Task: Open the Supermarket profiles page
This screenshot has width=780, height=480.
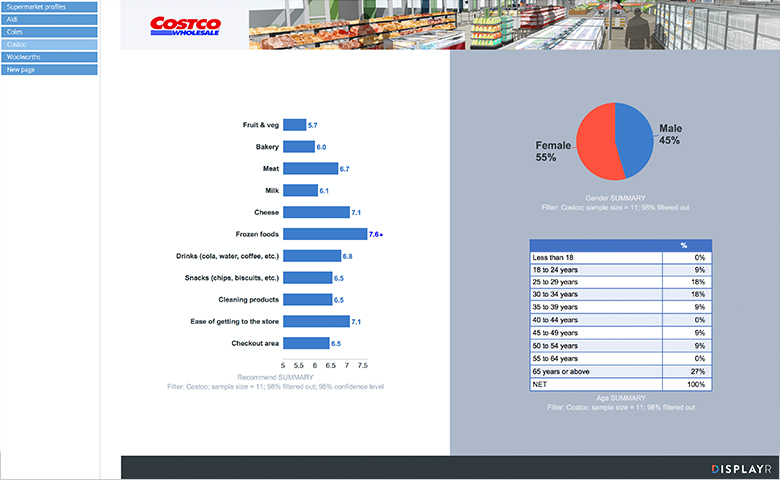Action: click(x=49, y=7)
